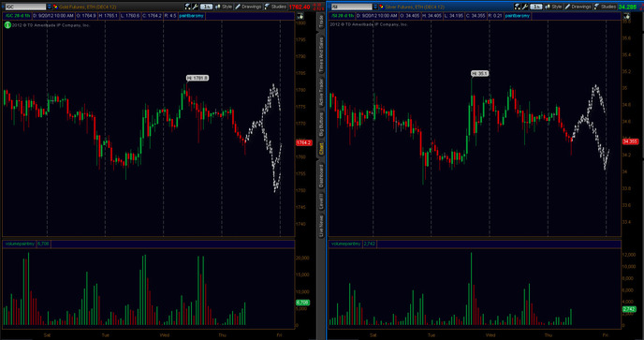Open the Drawings menu on the silver chart
644x340 pixels.
(x=578, y=7)
